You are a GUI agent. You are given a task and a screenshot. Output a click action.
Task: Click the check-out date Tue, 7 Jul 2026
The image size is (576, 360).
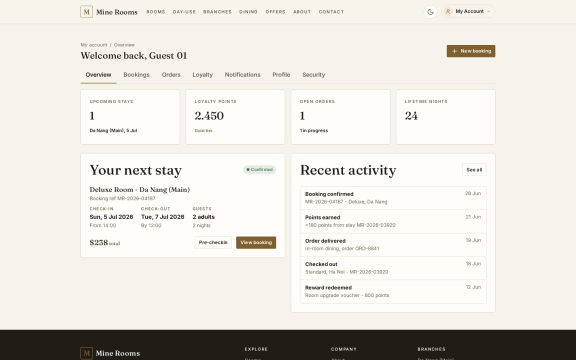(x=163, y=217)
